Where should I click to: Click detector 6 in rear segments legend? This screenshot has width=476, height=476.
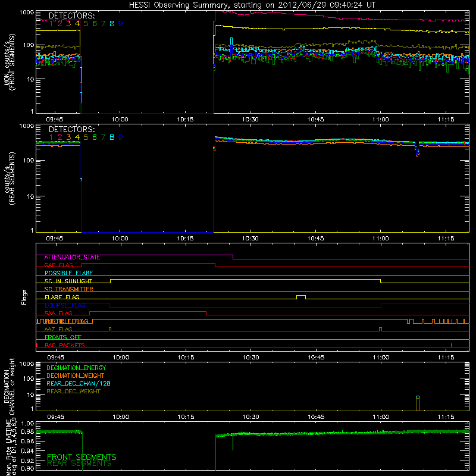pyautogui.click(x=95, y=137)
